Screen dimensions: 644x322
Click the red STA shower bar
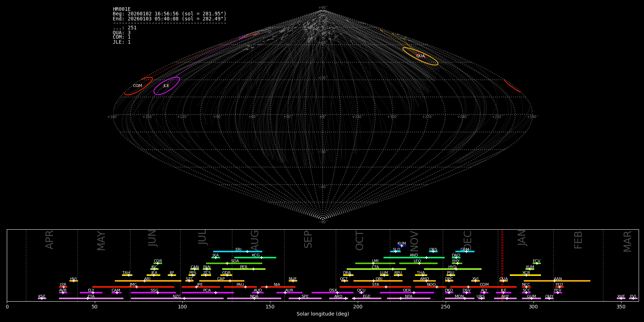point(375,287)
